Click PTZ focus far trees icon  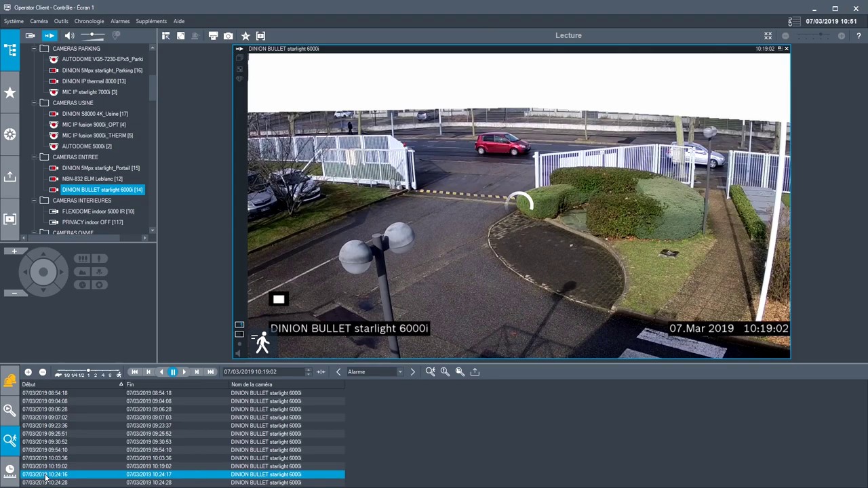[82, 258]
